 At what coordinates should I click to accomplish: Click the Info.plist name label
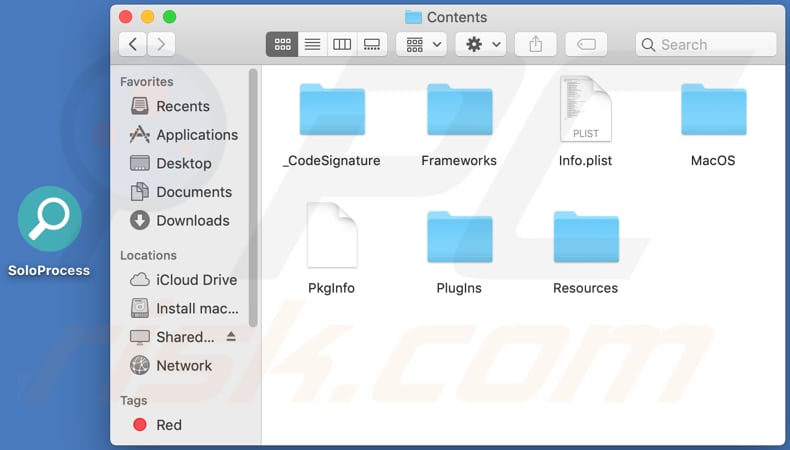tap(585, 161)
